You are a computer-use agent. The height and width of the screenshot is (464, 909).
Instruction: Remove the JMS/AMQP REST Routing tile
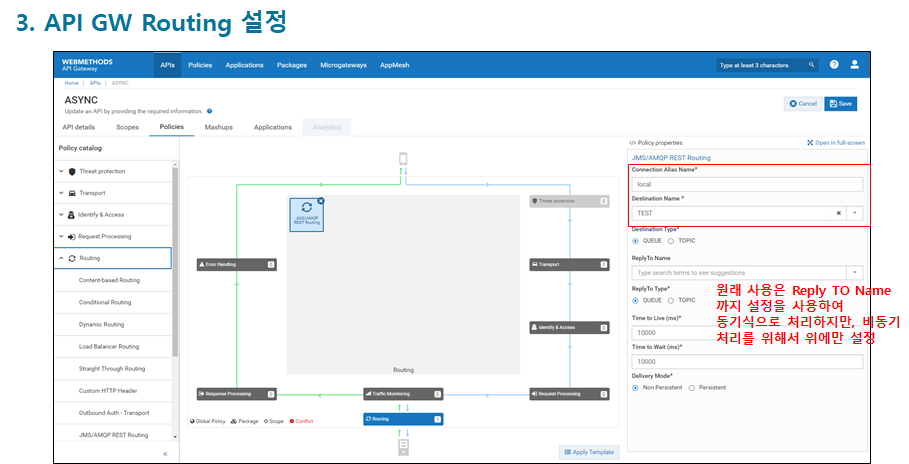[x=320, y=201]
